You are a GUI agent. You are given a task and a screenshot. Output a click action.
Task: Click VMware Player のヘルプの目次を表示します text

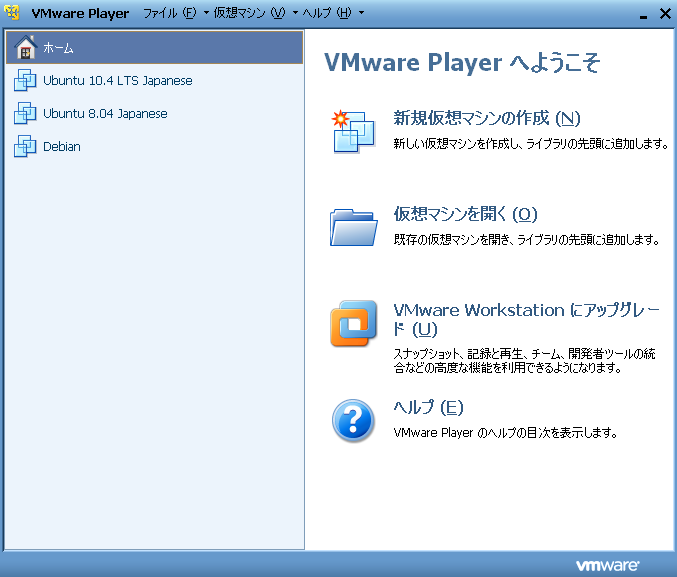506,432
